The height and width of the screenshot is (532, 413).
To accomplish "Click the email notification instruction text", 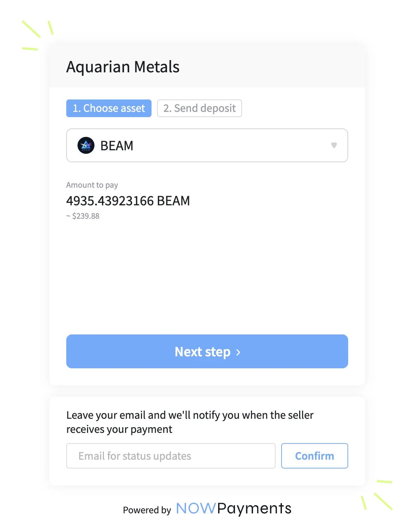I will pos(190,422).
